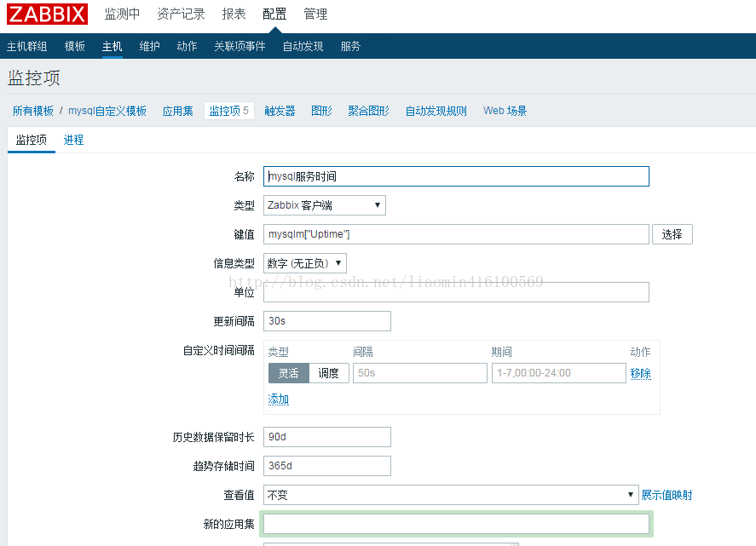Open the 触发器 link
This screenshot has width=756, height=546.
coord(280,111)
